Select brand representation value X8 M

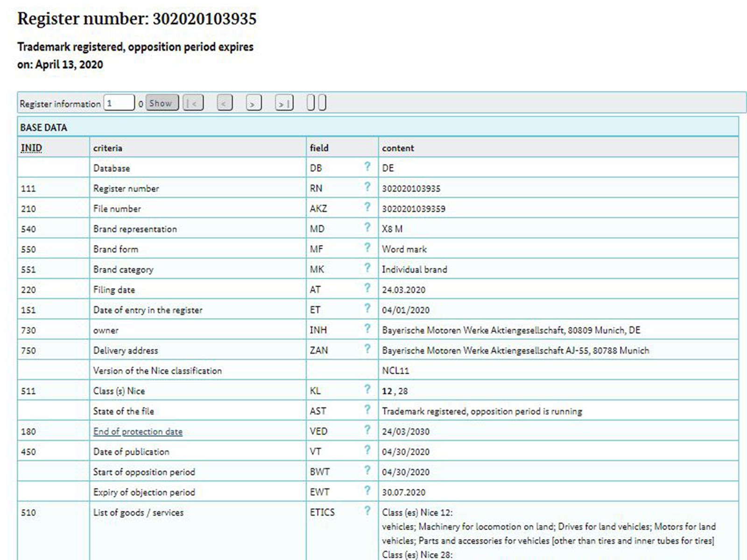[392, 229]
